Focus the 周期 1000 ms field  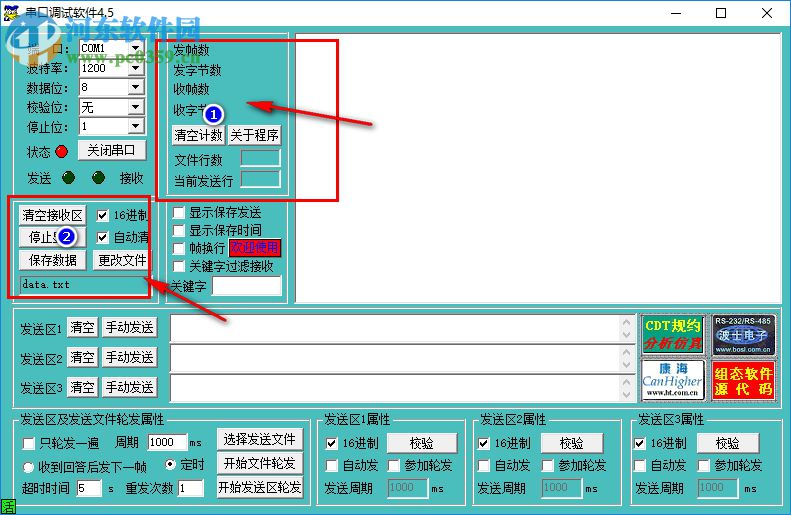click(x=167, y=442)
